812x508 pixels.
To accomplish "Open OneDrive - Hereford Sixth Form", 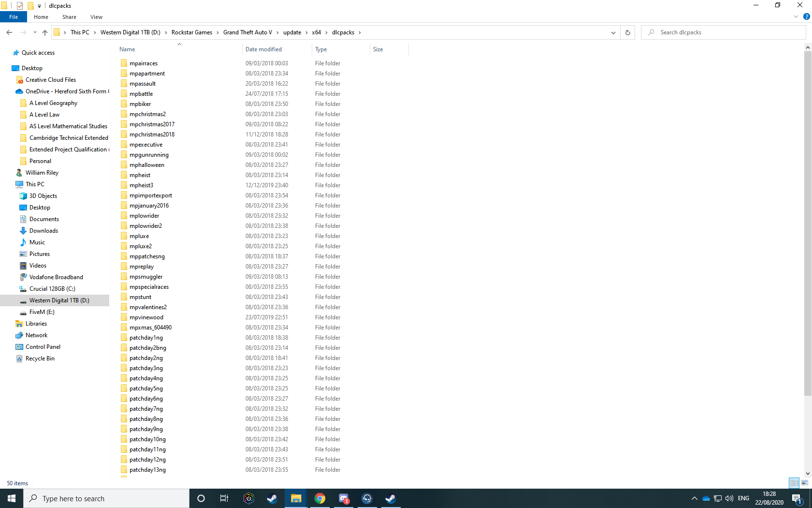I will point(67,91).
